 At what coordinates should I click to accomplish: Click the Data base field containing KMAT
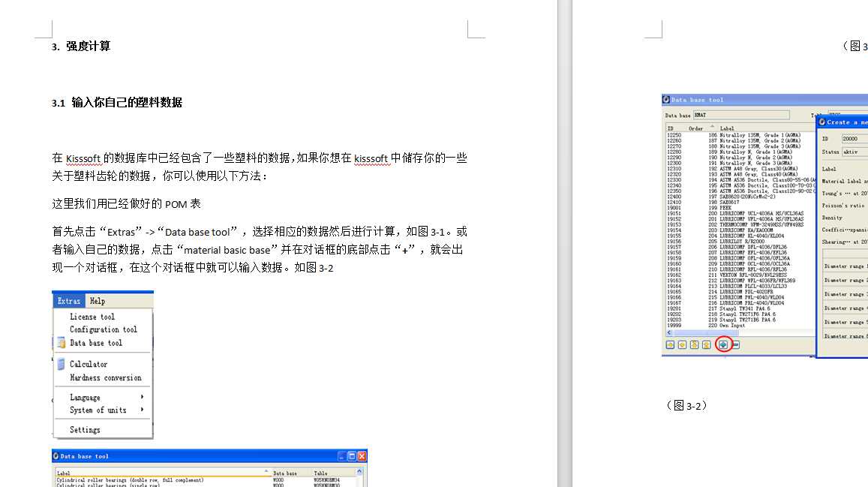coord(740,115)
